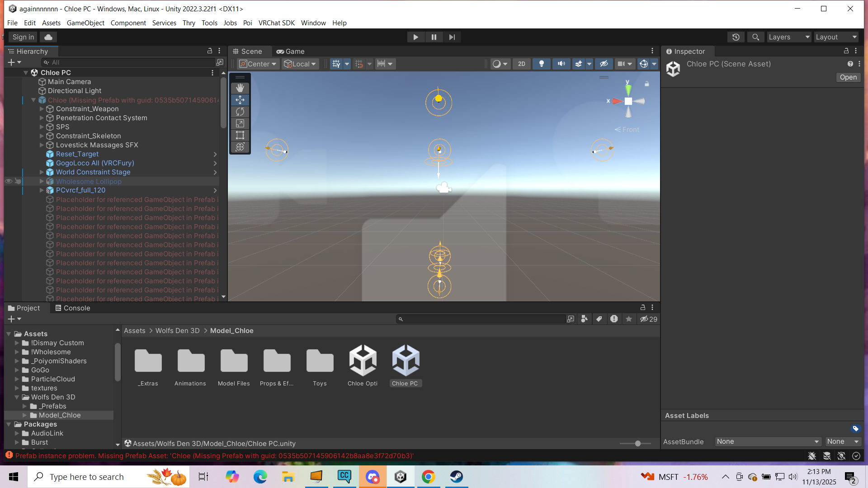Open the GameObject menu
This screenshot has height=488, width=868.
click(85, 23)
